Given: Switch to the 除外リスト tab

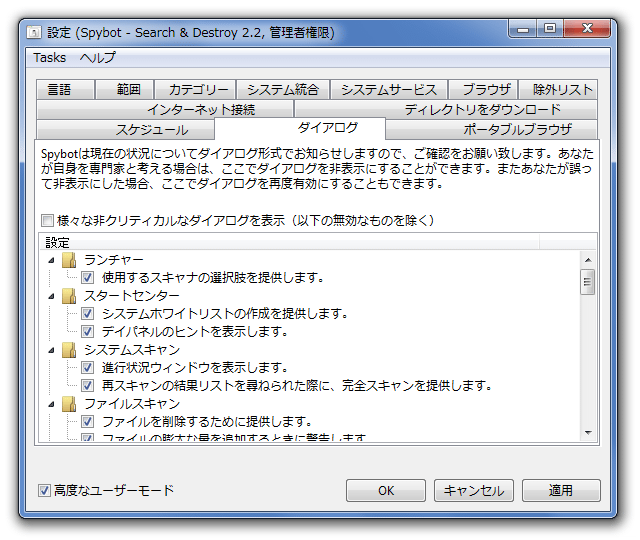Looking at the screenshot, I should (x=558, y=89).
